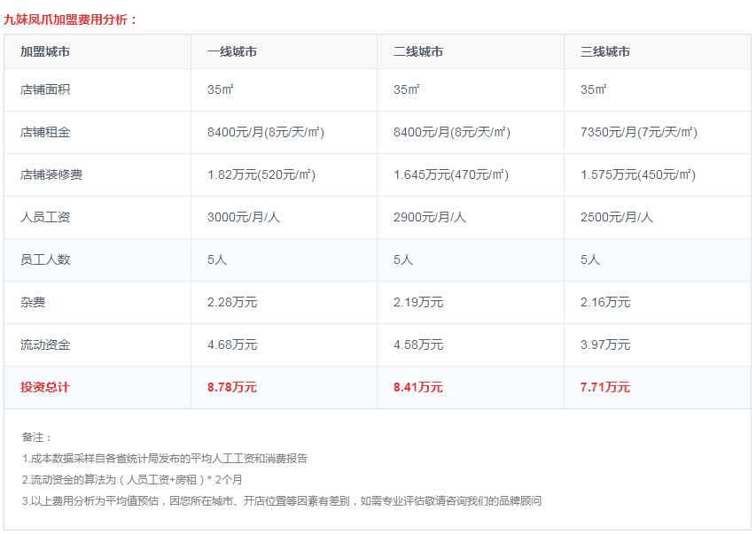
Task: Click note 1 about 成本数据采样
Action: pyautogui.click(x=165, y=459)
